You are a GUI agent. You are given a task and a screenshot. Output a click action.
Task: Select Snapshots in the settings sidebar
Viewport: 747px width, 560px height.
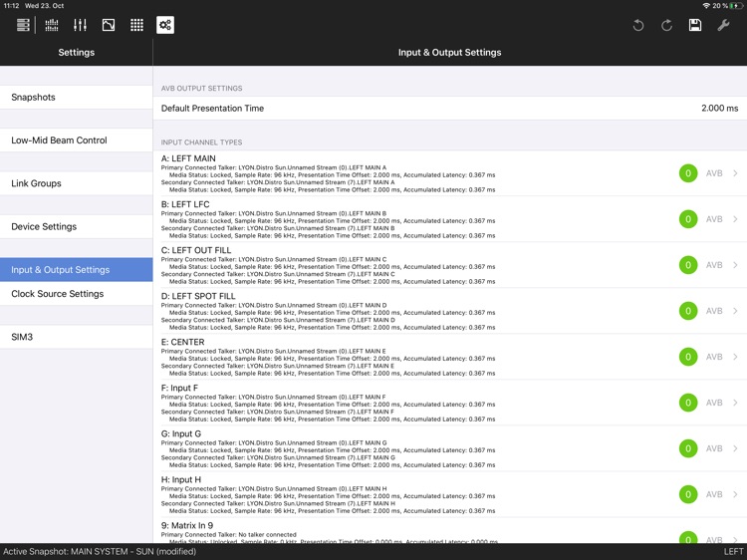point(77,98)
